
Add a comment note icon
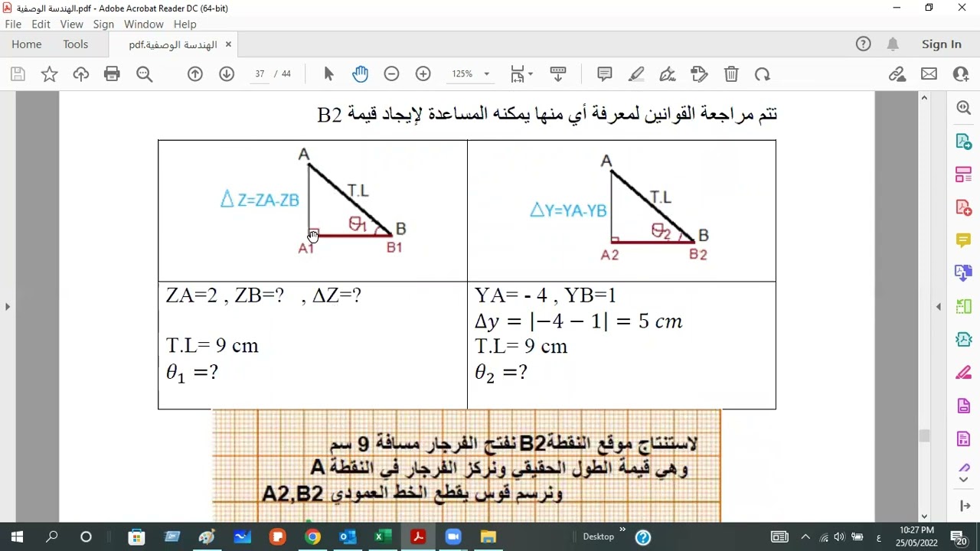pos(605,74)
